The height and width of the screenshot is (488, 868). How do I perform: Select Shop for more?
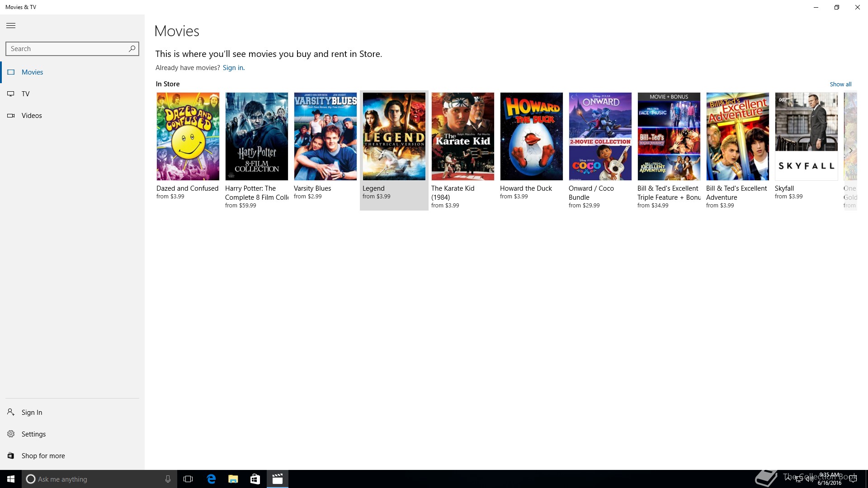72,455
